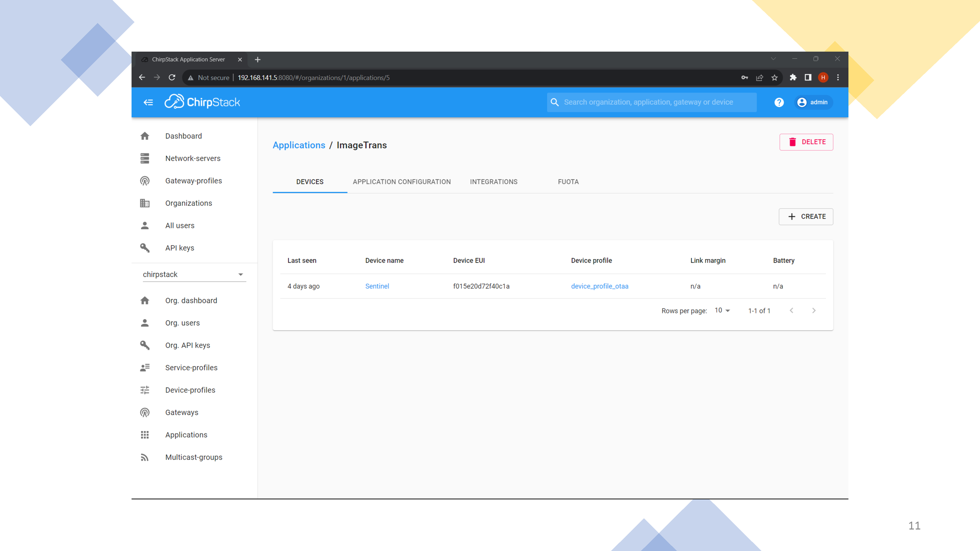Open the device_profile_otaa link
This screenshot has height=551, width=980.
(x=599, y=286)
